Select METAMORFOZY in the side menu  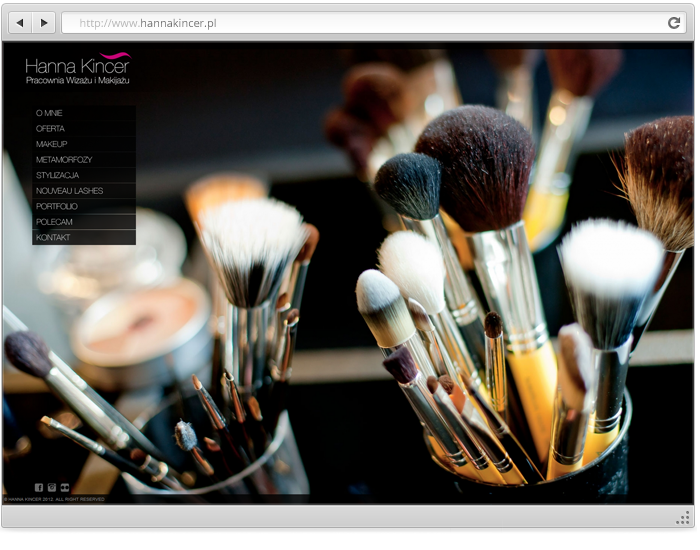pos(84,160)
